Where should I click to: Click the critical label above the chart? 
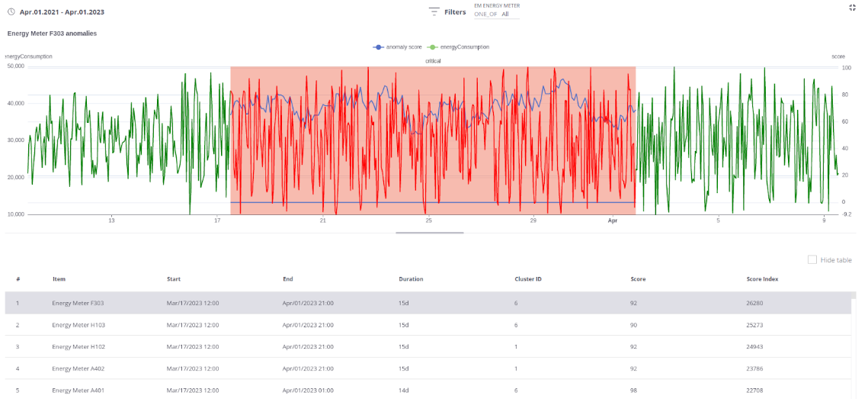tap(433, 61)
